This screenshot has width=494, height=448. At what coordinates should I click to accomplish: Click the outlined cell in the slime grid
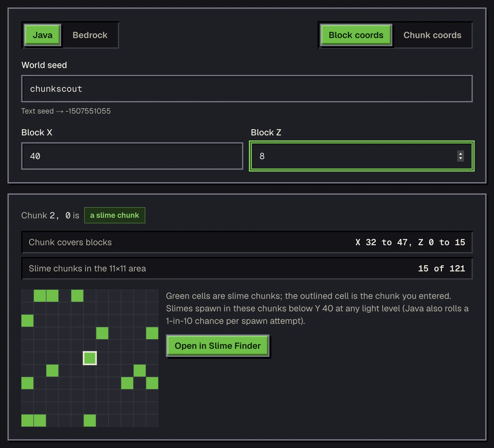point(90,358)
